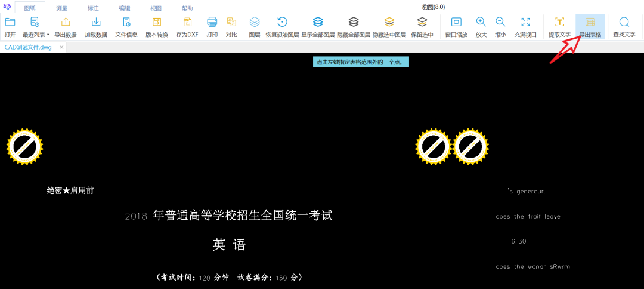Click the 打印 print icon
The image size is (644, 289).
[212, 22]
